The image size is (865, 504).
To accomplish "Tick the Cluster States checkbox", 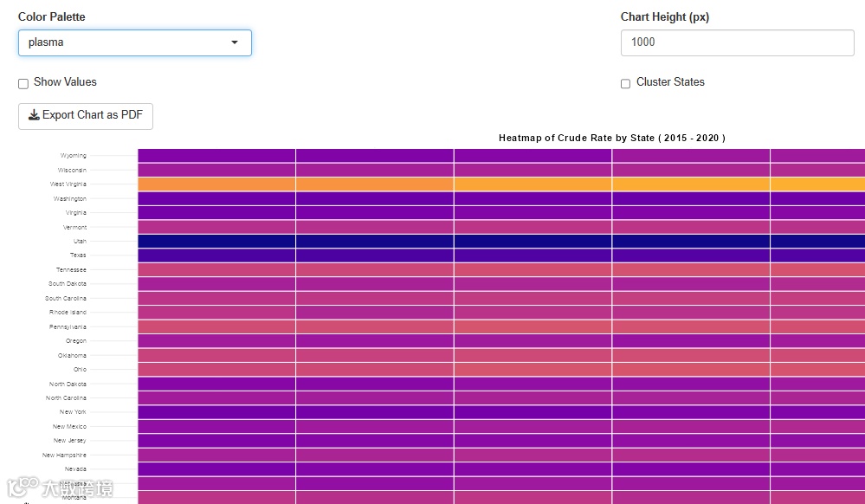I will tap(626, 84).
